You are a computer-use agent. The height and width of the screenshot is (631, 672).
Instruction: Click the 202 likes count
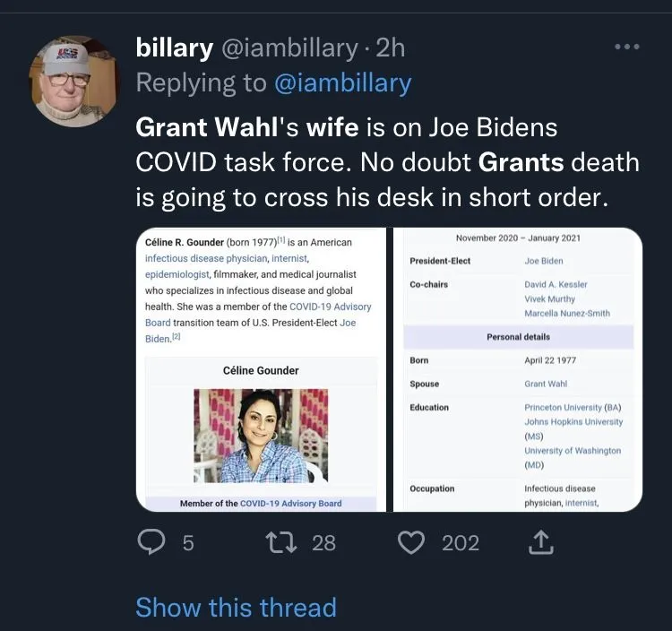(x=461, y=542)
